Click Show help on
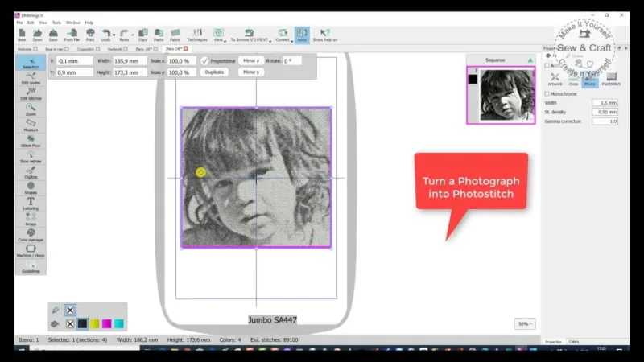Image resolution: width=644 pixels, height=362 pixels. (x=325, y=35)
